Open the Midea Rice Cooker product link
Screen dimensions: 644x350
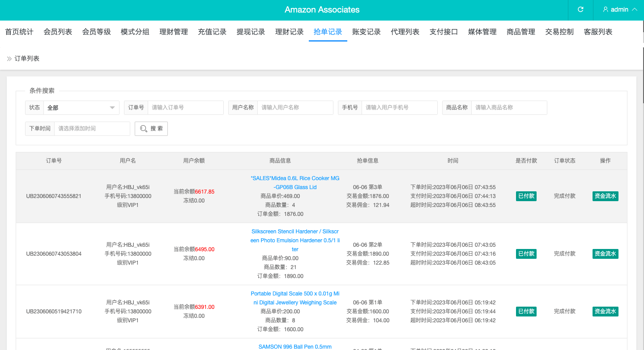coord(295,182)
